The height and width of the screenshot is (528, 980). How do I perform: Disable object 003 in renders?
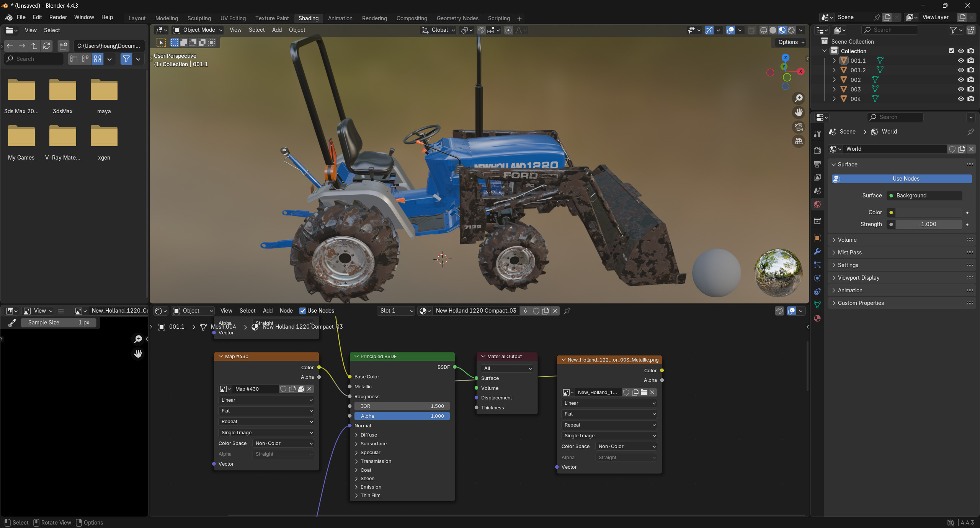point(970,89)
